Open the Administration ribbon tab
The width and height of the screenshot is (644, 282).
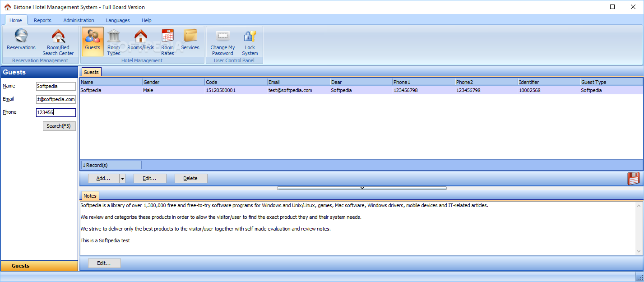79,20
